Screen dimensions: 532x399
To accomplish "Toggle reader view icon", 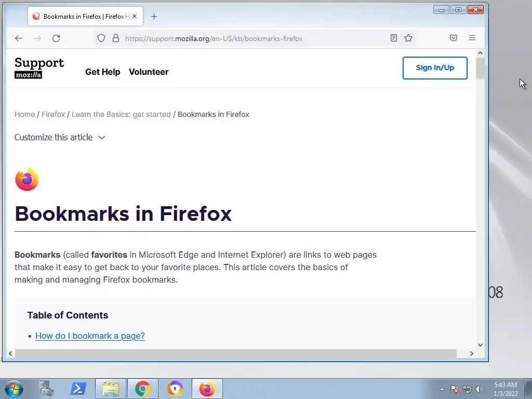I will click(x=394, y=38).
